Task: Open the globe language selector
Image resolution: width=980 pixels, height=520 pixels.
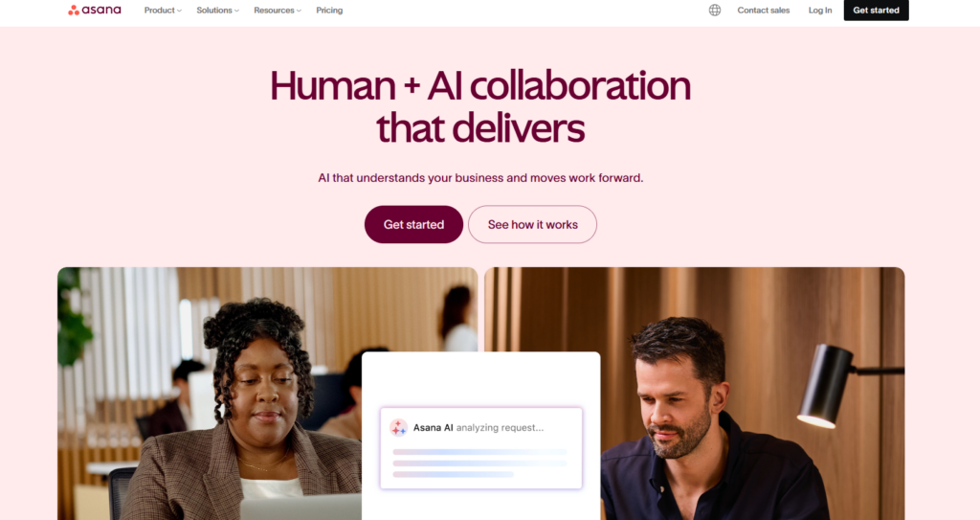Action: tap(714, 10)
